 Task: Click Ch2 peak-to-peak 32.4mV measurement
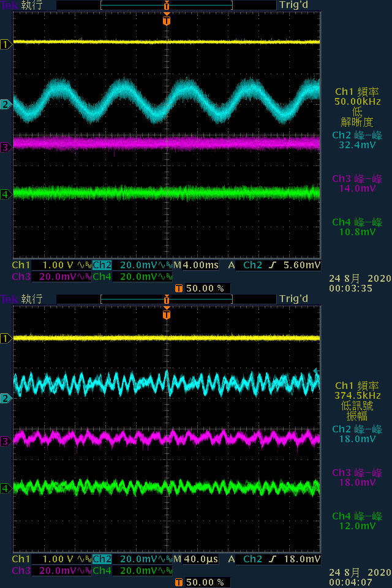357,140
